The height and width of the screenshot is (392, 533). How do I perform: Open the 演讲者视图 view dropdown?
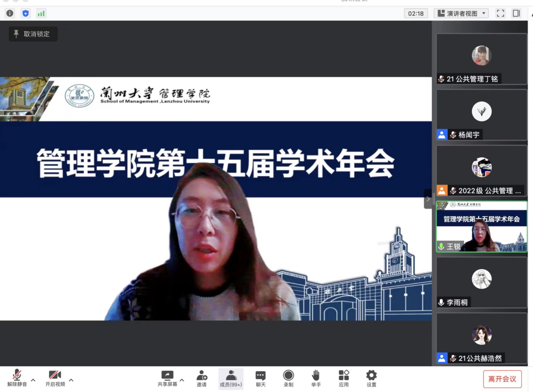[461, 13]
